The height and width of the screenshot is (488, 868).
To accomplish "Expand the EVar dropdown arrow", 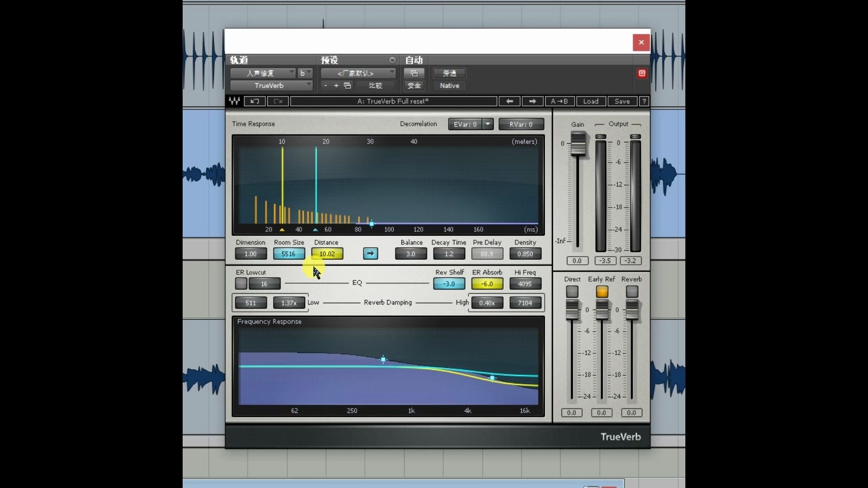I will tap(488, 124).
